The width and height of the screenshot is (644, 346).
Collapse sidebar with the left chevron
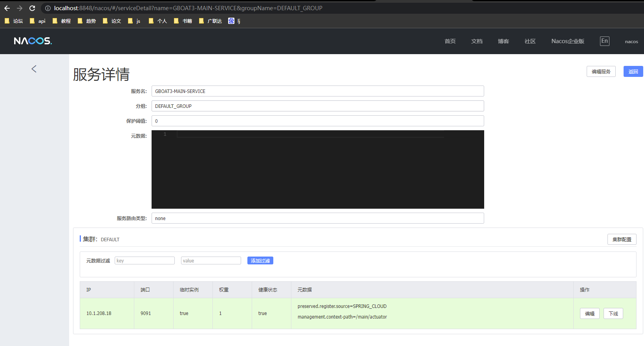[x=34, y=69]
